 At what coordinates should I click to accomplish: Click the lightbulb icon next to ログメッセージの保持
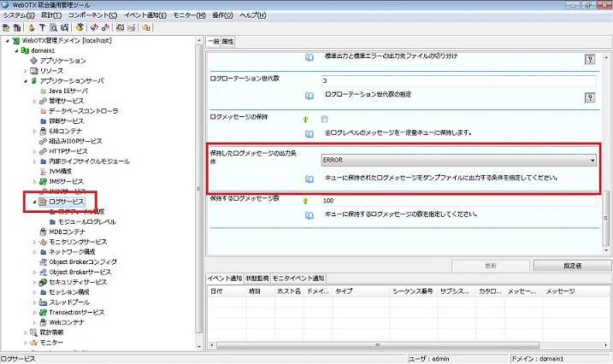[306, 119]
